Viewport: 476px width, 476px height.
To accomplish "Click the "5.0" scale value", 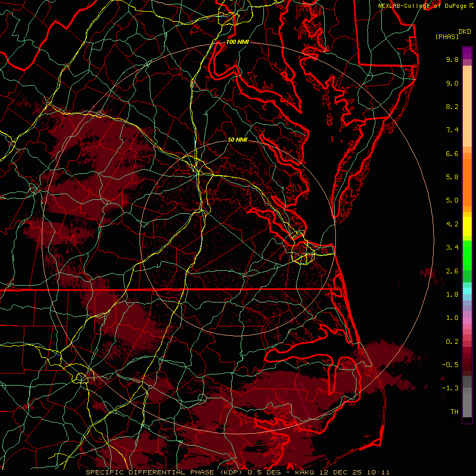I will tap(452, 200).
